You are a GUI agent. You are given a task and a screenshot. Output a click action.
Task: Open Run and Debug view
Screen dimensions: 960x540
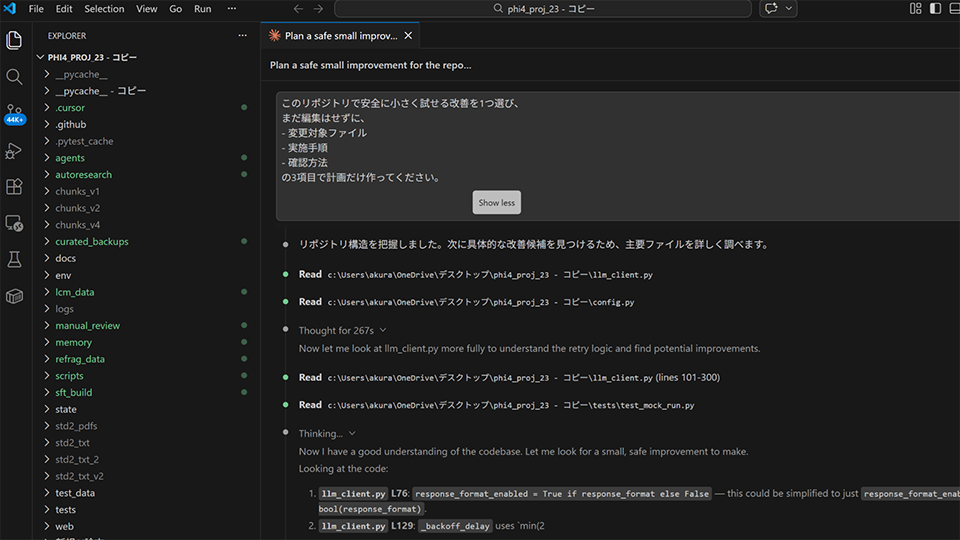[14, 151]
